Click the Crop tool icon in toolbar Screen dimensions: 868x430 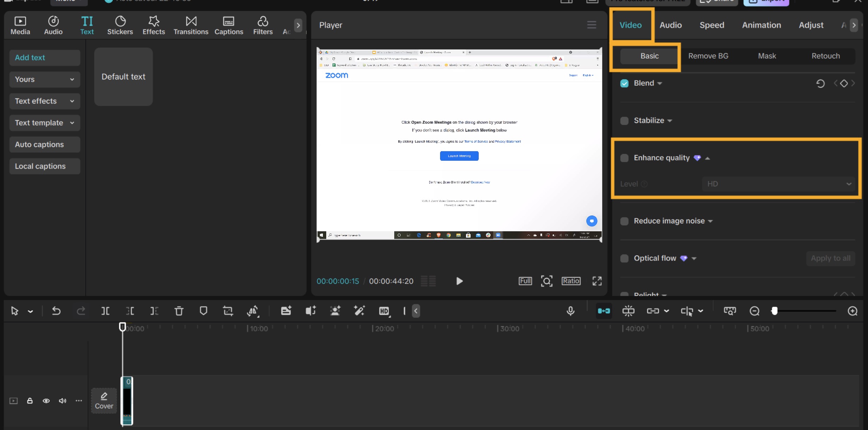coord(228,311)
